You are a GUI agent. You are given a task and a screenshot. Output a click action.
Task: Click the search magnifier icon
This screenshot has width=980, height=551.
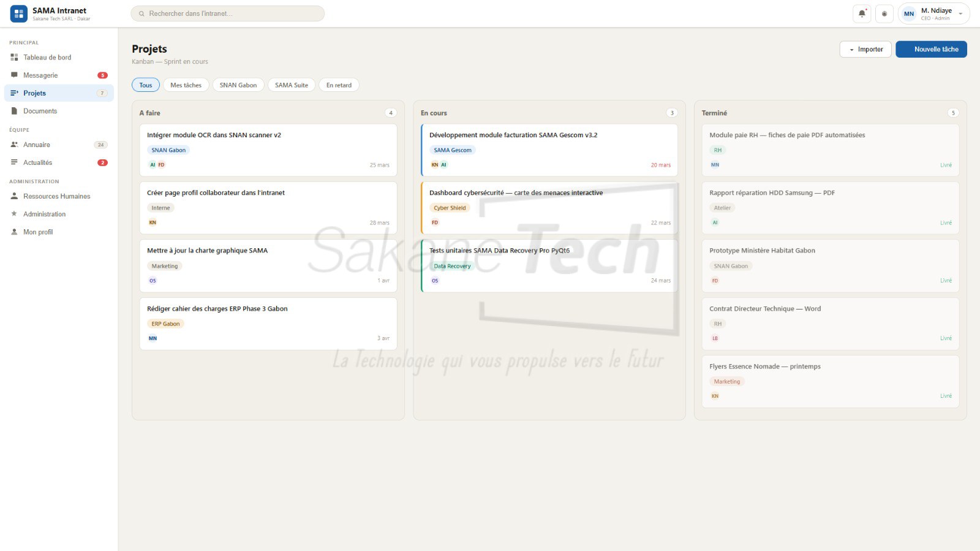tap(141, 13)
